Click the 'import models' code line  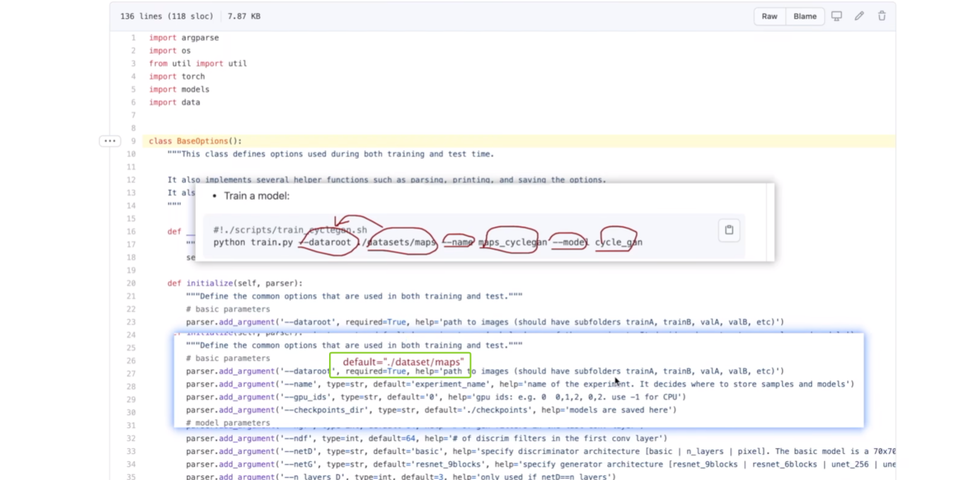179,90
